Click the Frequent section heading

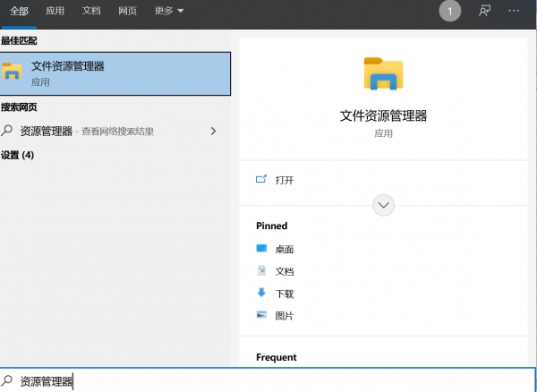point(277,357)
